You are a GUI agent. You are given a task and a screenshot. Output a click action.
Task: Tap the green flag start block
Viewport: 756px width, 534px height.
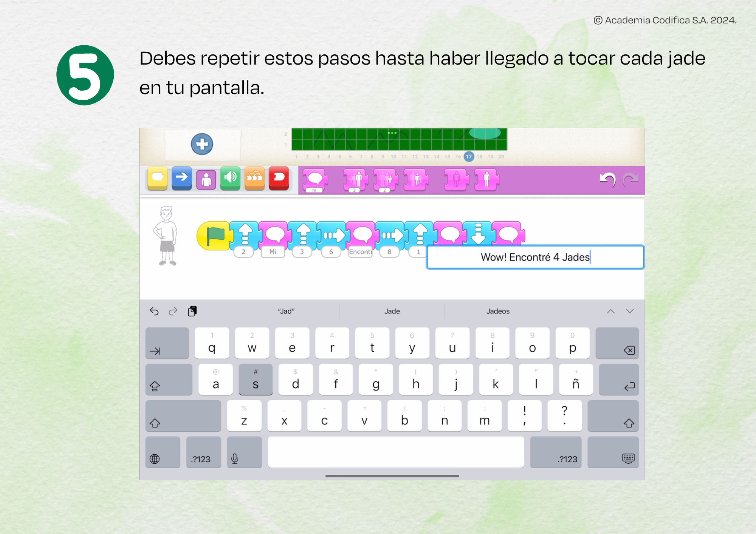click(x=214, y=236)
